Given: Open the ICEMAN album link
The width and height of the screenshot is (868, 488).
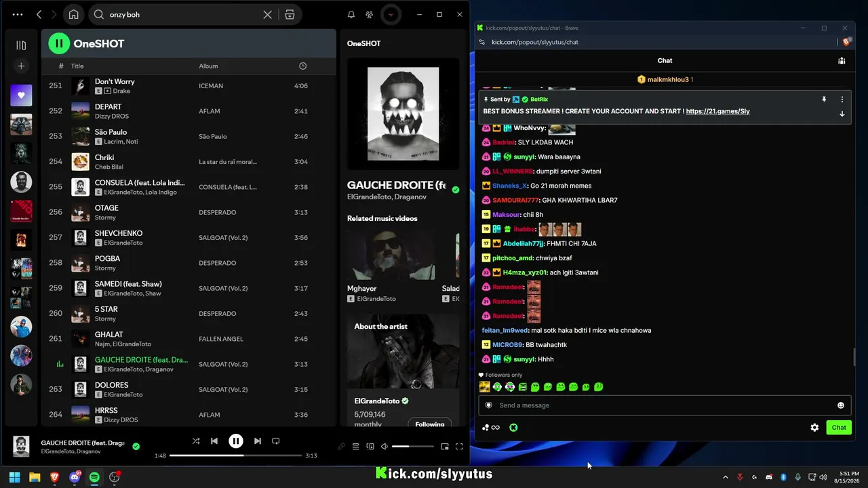Looking at the screenshot, I should pyautogui.click(x=211, y=86).
